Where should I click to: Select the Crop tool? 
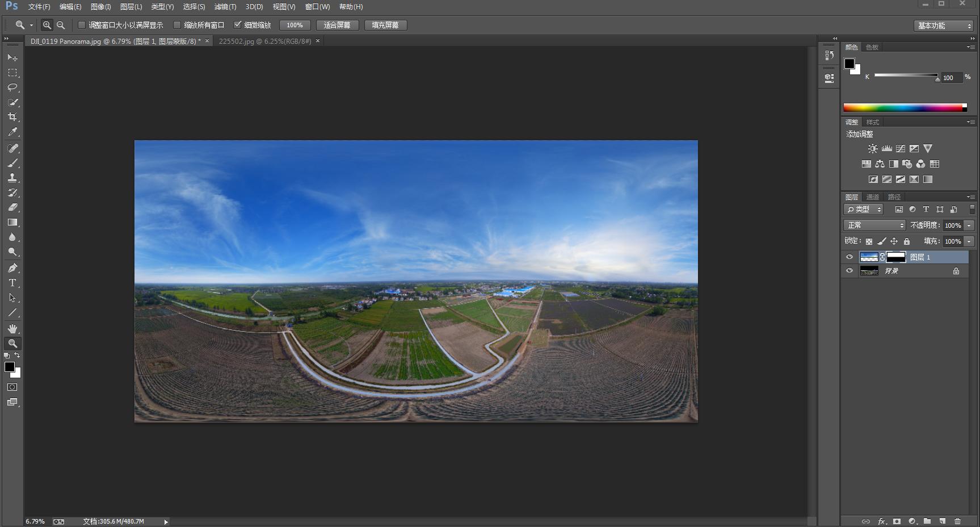tap(12, 117)
